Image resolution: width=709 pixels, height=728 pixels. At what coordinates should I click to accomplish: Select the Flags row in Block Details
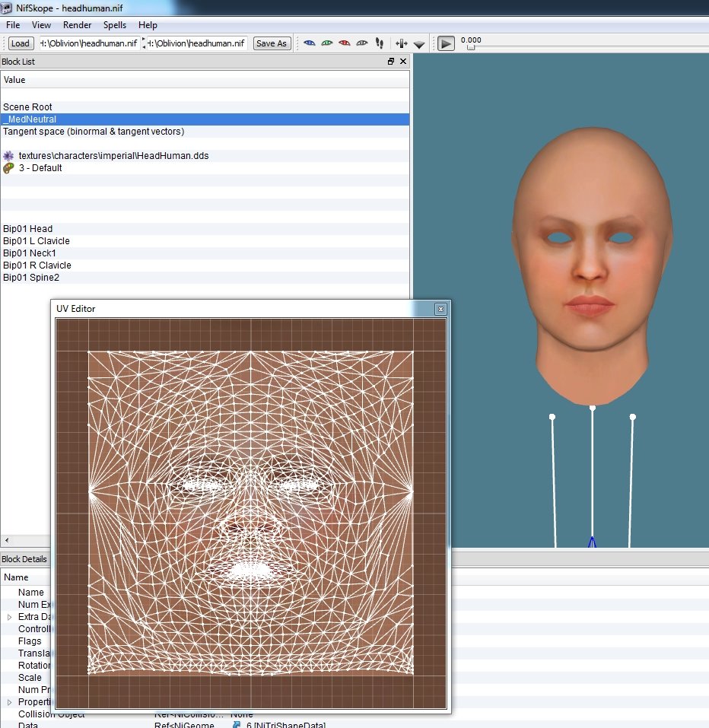[26, 641]
